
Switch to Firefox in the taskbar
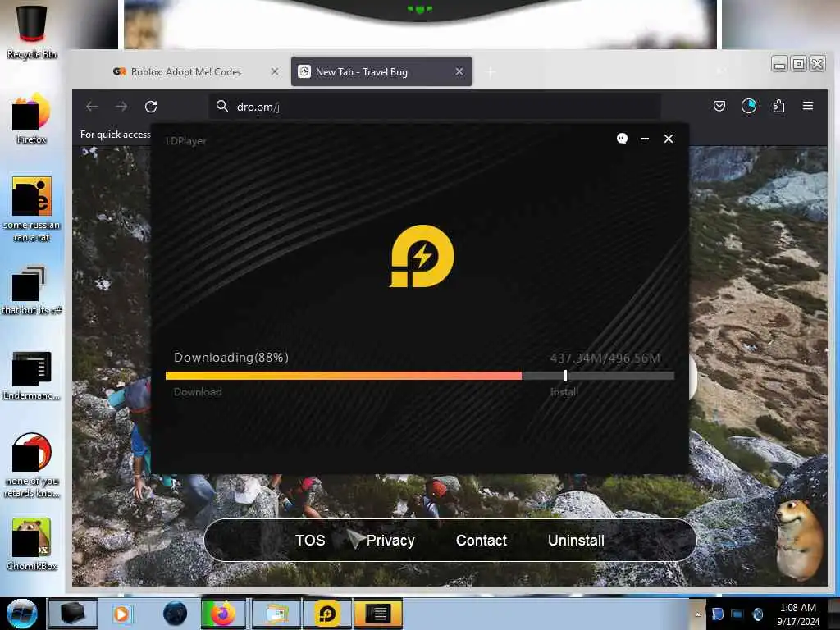click(223, 614)
